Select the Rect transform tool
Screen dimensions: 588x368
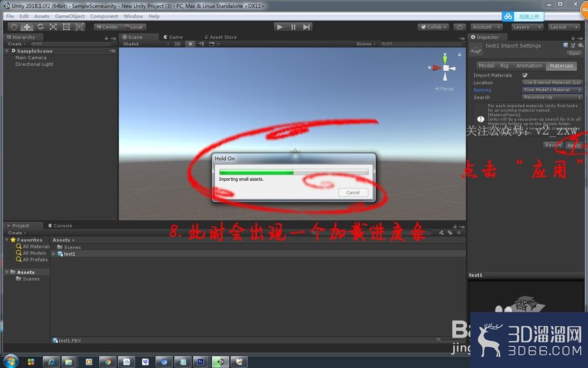66,26
